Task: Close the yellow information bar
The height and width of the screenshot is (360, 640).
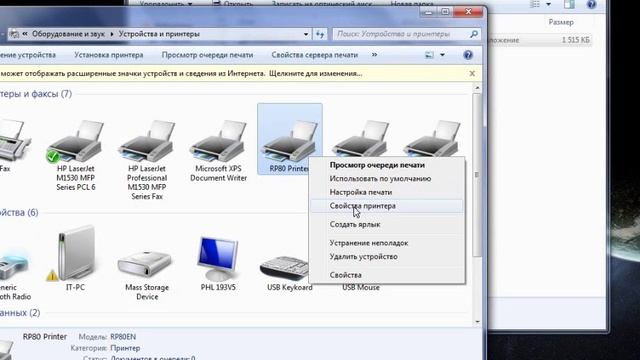Action: [x=472, y=73]
